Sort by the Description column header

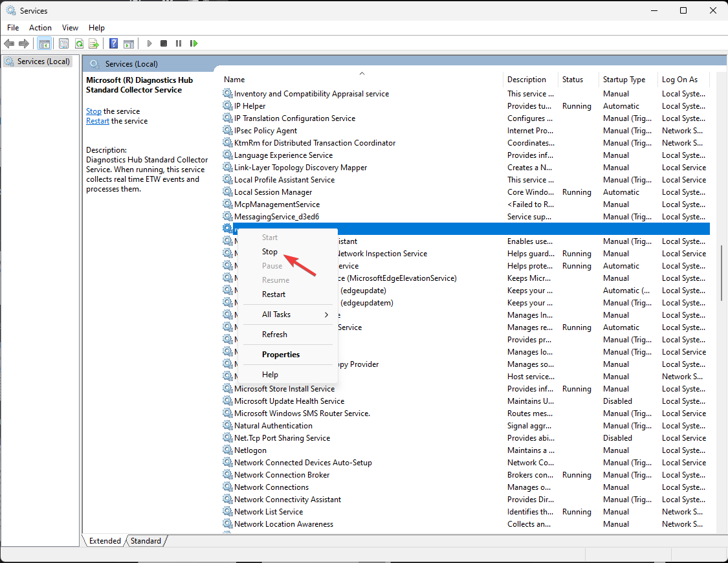531,80
